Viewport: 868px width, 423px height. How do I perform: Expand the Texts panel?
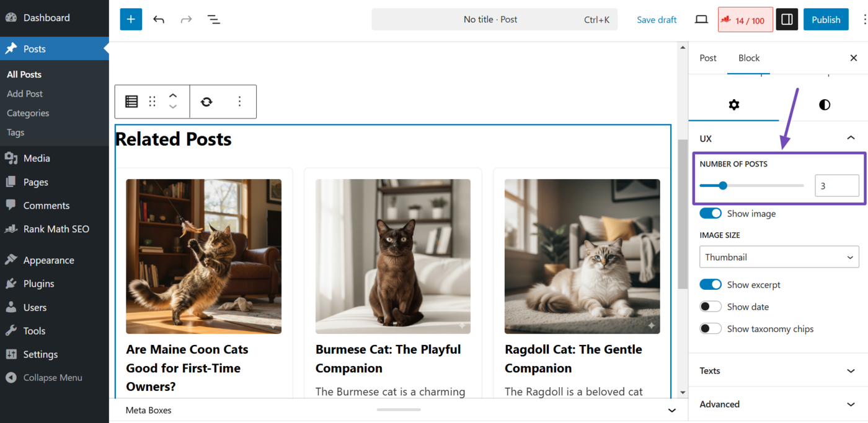coord(777,371)
